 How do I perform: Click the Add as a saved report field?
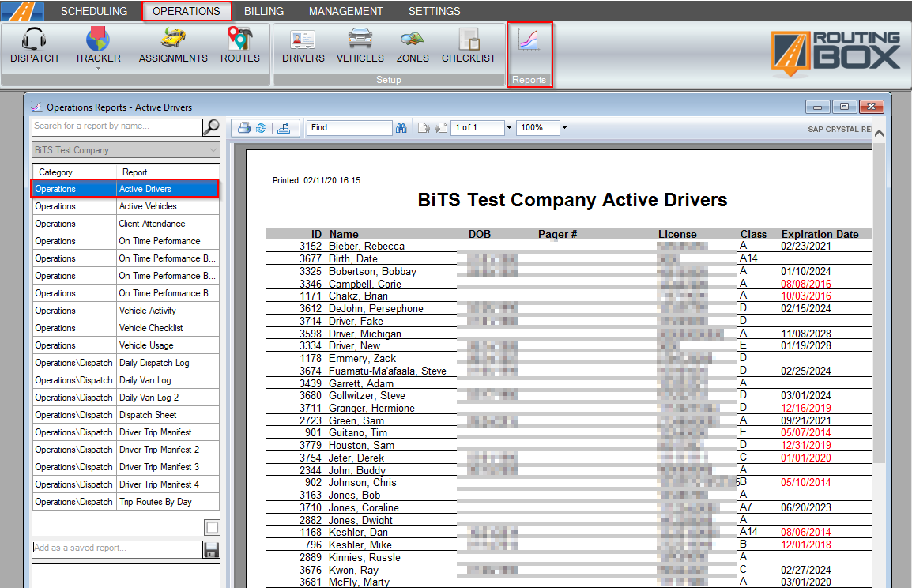[x=115, y=548]
